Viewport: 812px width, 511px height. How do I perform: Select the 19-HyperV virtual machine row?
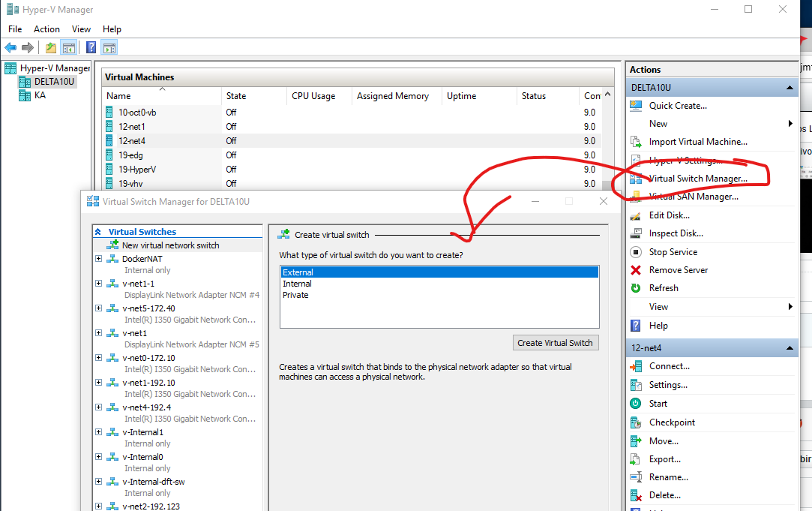click(137, 170)
